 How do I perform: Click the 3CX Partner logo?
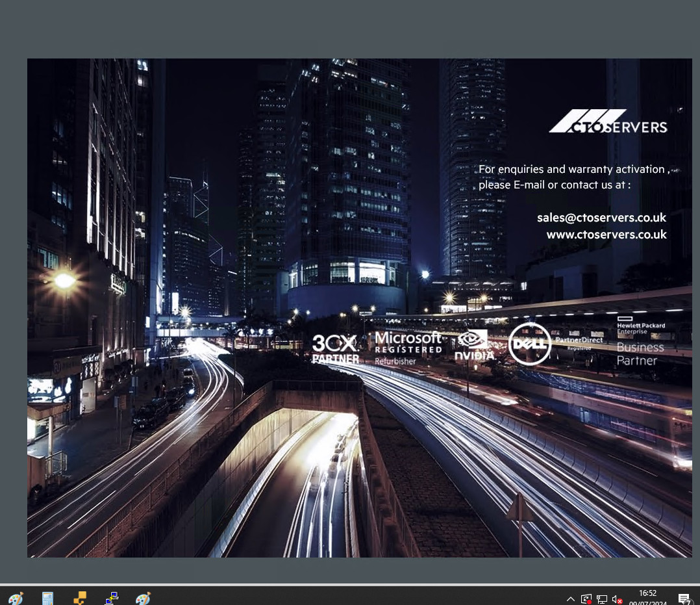(x=335, y=349)
